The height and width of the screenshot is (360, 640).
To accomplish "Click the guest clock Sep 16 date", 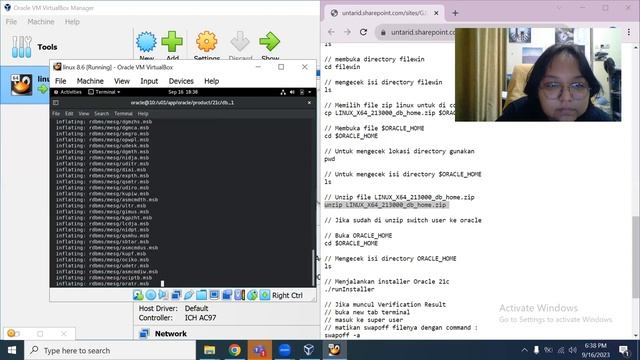I will (x=183, y=92).
